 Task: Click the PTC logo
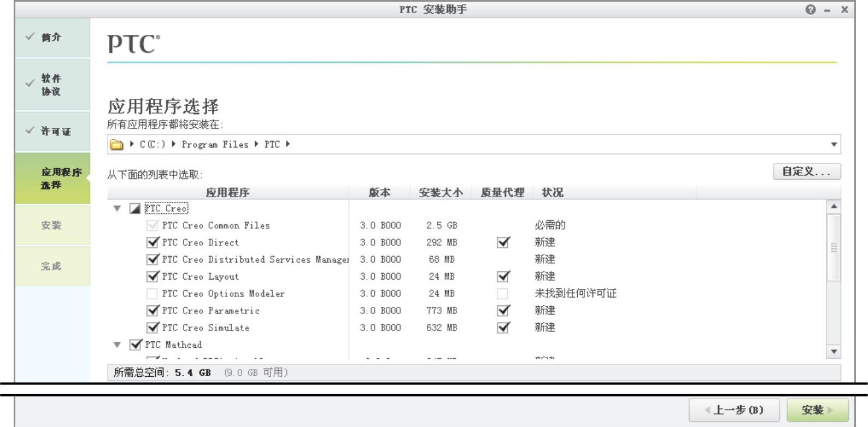[133, 44]
